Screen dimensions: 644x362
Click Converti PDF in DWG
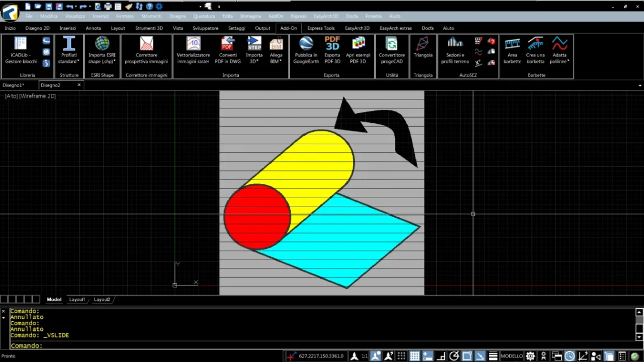(227, 50)
